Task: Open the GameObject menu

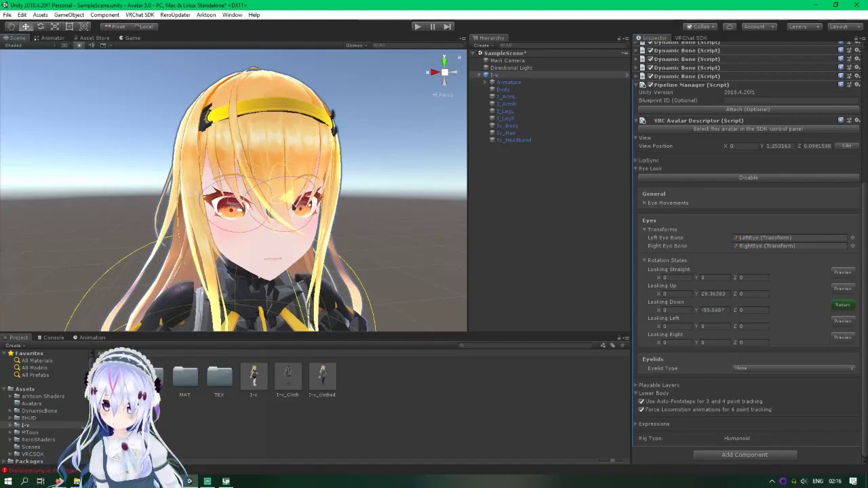Action: 69,15
